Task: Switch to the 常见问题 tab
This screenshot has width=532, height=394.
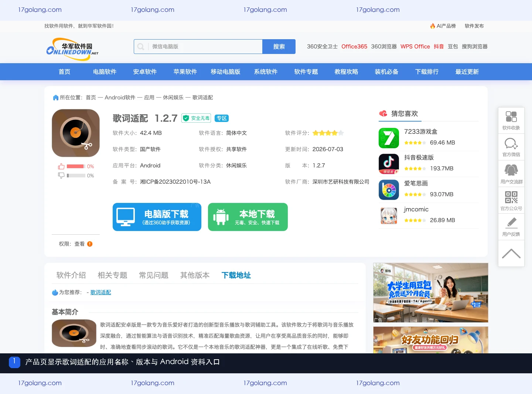Action: coord(154,275)
